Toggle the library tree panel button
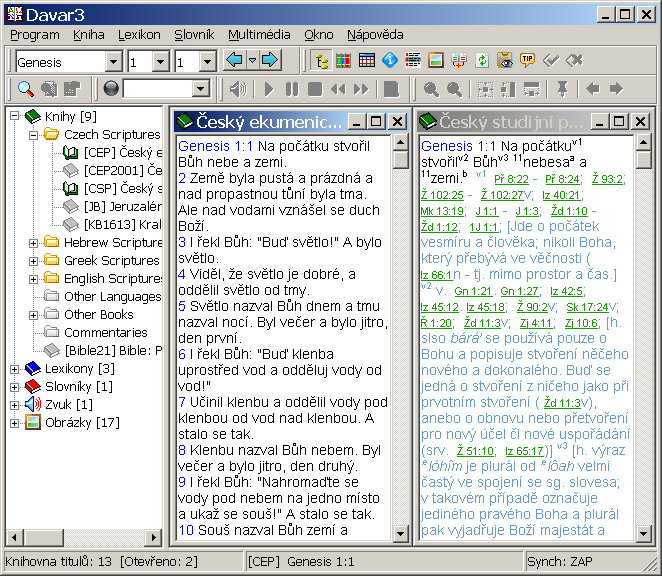662x576 pixels. (x=322, y=60)
